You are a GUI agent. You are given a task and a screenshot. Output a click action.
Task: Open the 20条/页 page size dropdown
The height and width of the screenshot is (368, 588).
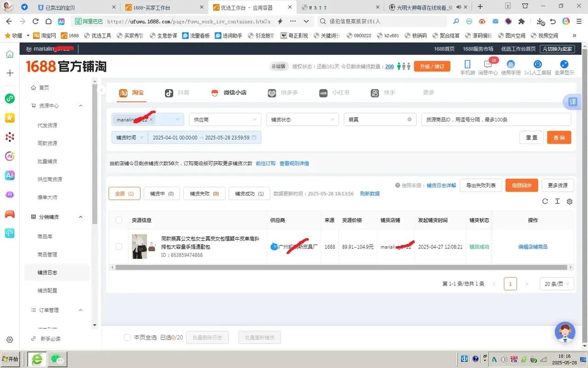click(557, 284)
